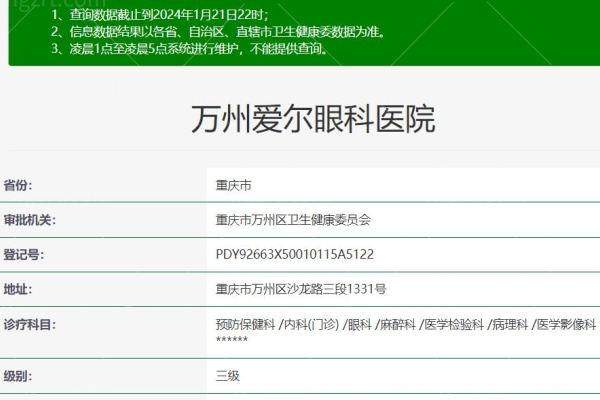Select the 诊疗科目 department list starting 预防保健科

pyautogui.click(x=406, y=325)
